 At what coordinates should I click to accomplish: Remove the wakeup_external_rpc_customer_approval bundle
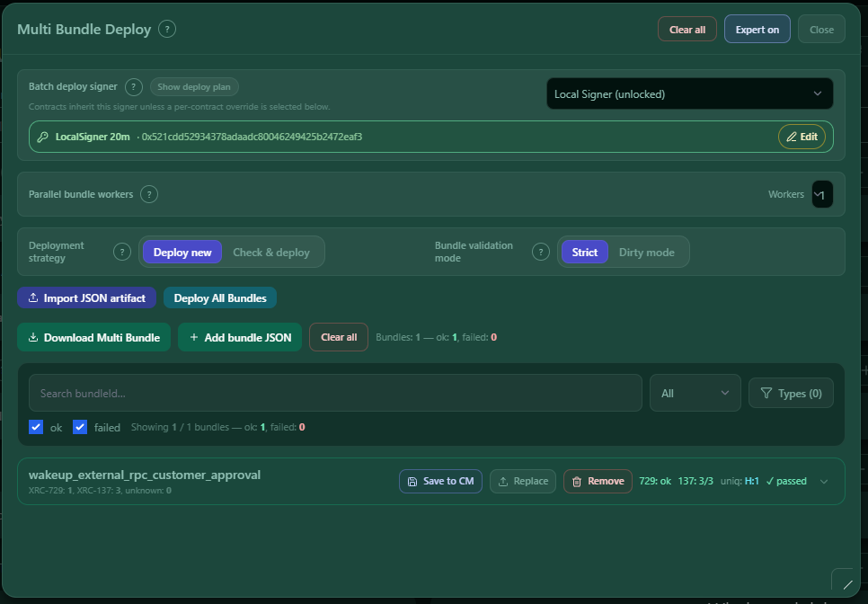598,481
